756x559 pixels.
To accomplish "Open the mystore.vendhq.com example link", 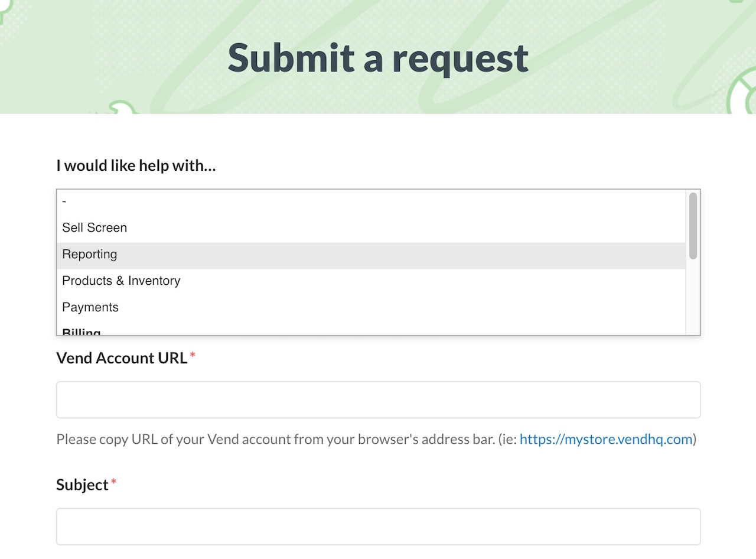I will coord(606,440).
